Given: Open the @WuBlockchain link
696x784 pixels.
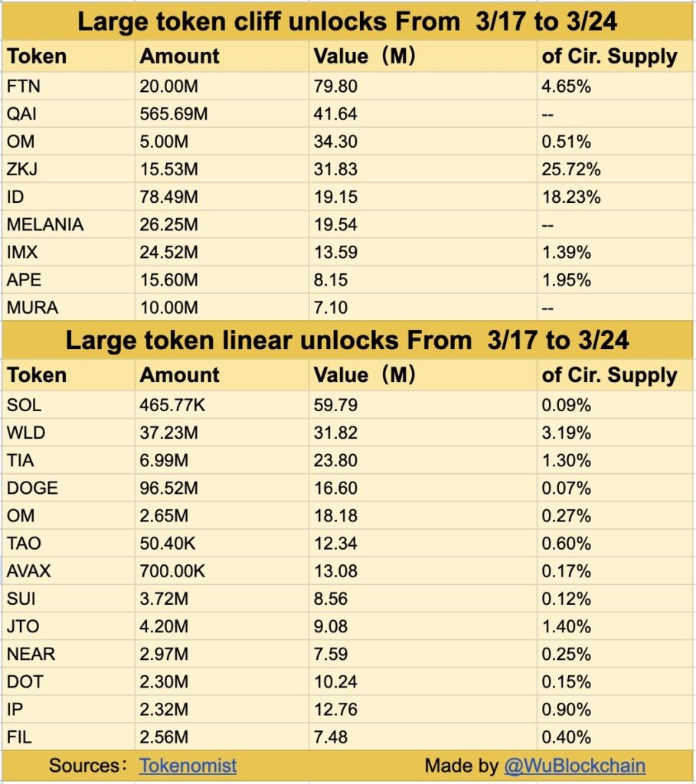Looking at the screenshot, I should (574, 765).
